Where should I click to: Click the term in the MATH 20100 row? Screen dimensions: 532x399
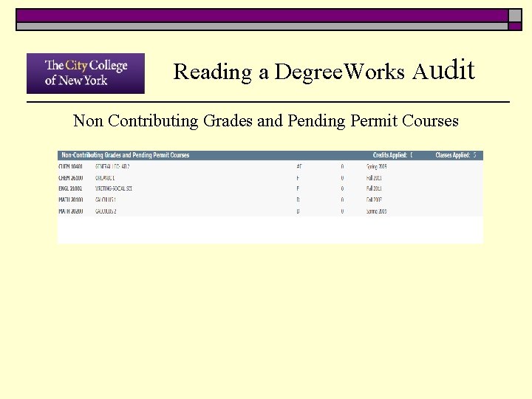[374, 199]
